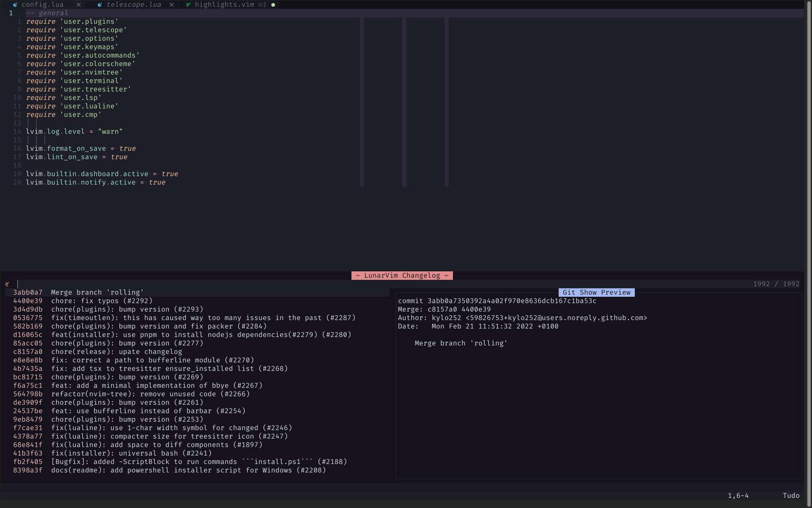Click the telescope icon beside the prompt
Screen dimensions: 812x508
(7, 284)
